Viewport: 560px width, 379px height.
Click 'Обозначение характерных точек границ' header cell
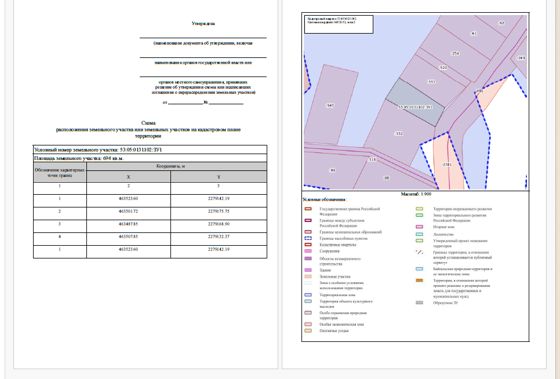point(60,173)
